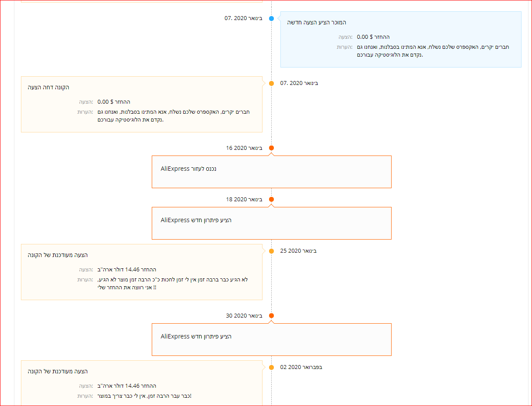Click the 14.46 refund amount in 02 בפברואר card
Image resolution: width=532 pixels, height=406 pixels.
pyautogui.click(x=127, y=386)
